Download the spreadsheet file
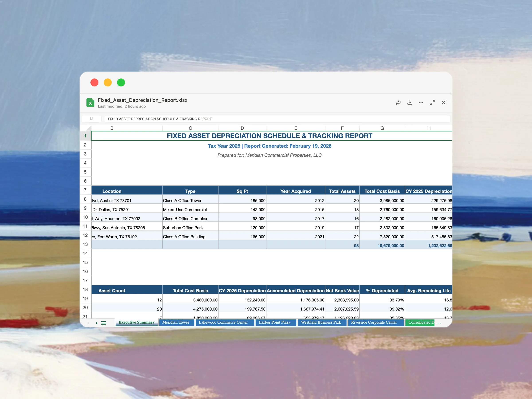 click(410, 103)
